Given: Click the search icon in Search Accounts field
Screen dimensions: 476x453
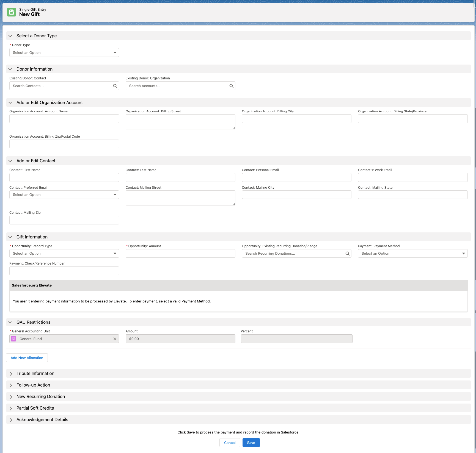Looking at the screenshot, I should point(231,86).
